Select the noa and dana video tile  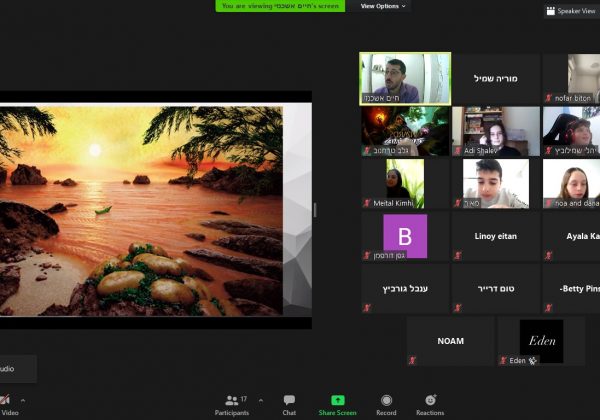571,184
